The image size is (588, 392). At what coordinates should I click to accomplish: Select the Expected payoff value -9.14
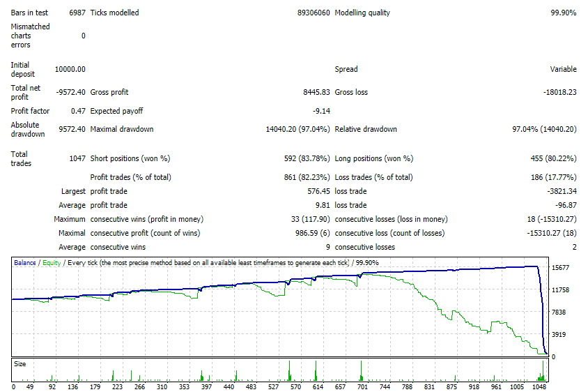click(x=321, y=111)
